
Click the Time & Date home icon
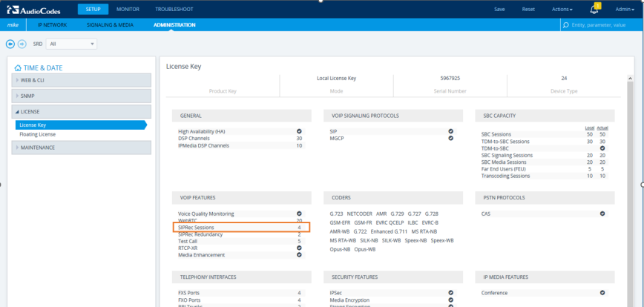(x=18, y=67)
